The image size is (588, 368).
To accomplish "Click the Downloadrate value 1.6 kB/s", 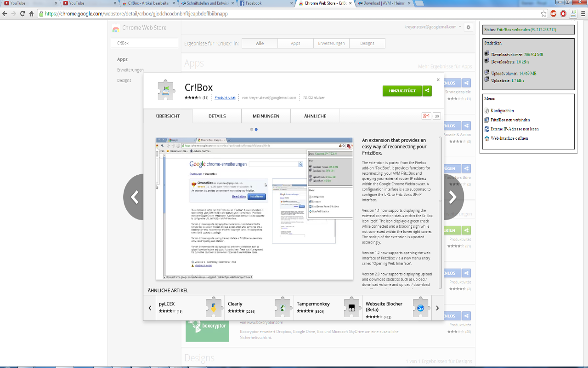I will 522,62.
